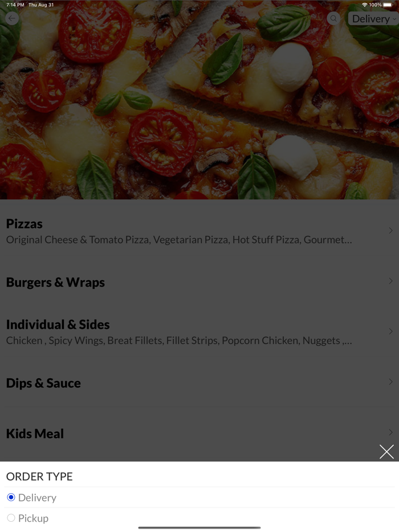Open the Kids Meal menu category
This screenshot has height=532, width=399.
[x=35, y=433]
